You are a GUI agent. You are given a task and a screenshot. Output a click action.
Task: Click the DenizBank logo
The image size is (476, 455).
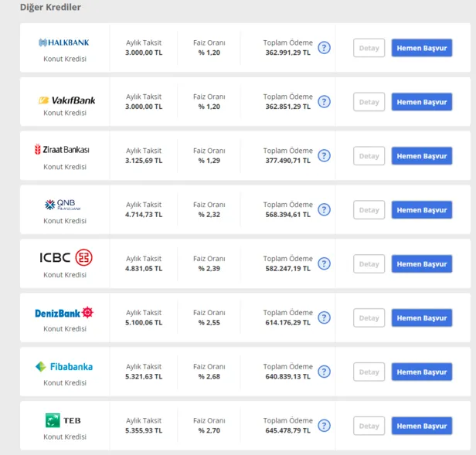click(64, 313)
